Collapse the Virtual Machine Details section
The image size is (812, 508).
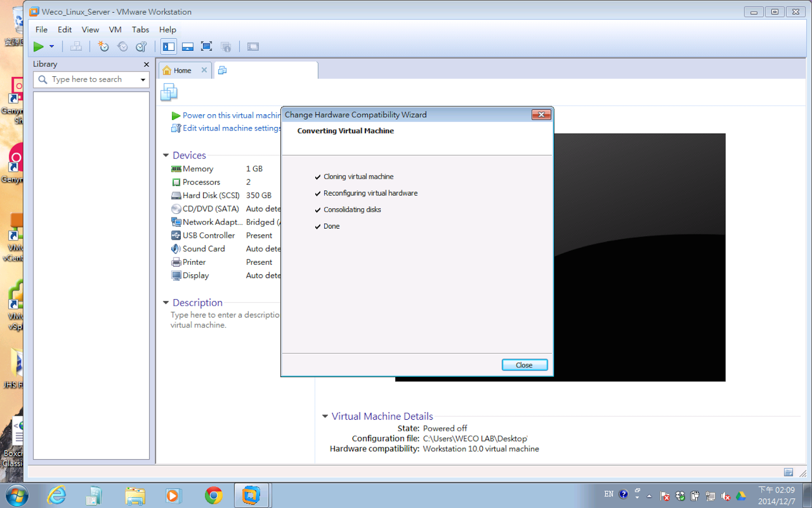tap(325, 417)
